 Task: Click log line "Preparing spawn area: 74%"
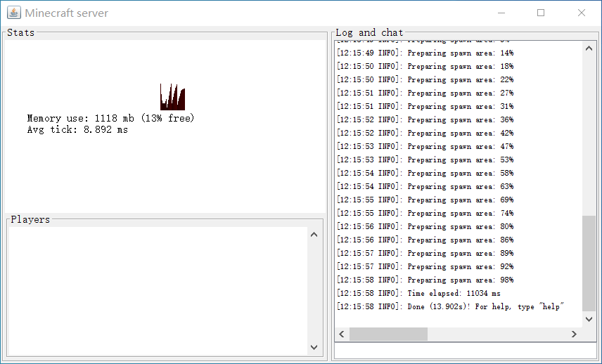(x=425, y=213)
